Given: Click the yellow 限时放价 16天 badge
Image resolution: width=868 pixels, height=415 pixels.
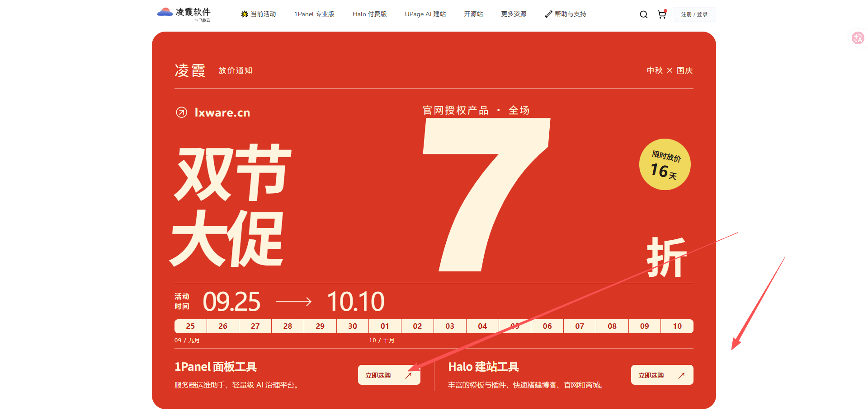Looking at the screenshot, I should click(665, 164).
